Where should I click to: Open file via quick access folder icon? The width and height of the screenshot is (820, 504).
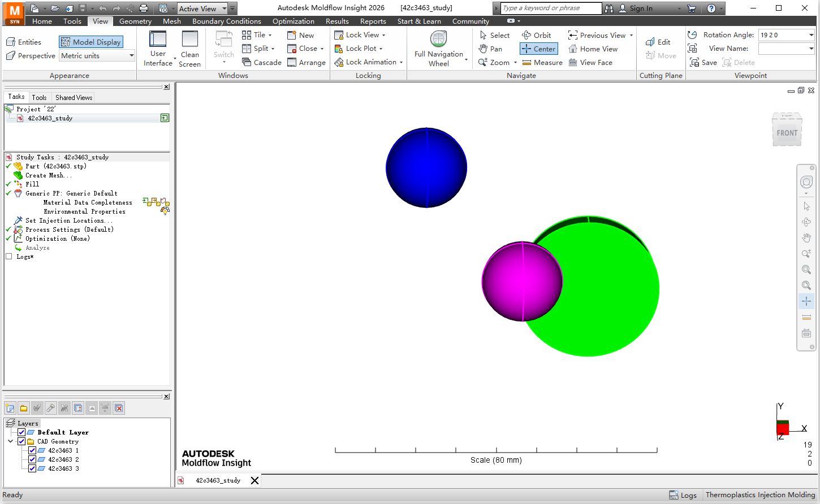click(x=55, y=8)
